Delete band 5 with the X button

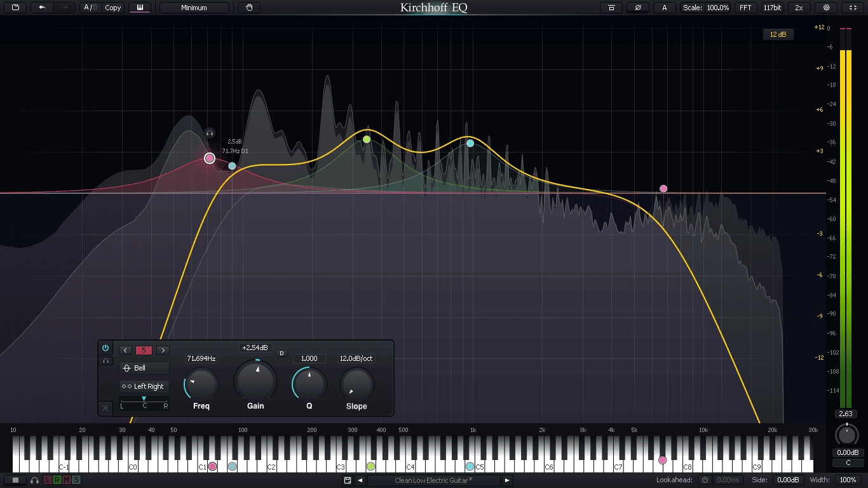(105, 408)
